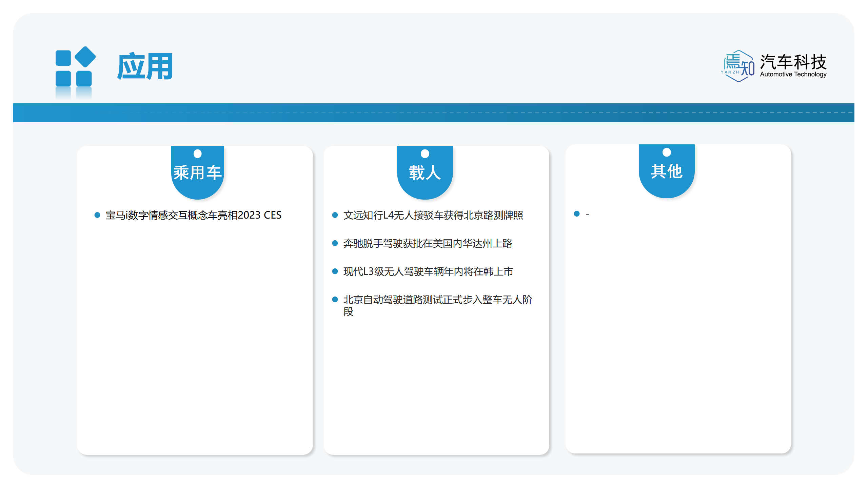Select text 宝马i数字情感交互概念车亮相2023 CES
The width and height of the screenshot is (868, 488).
pyautogui.click(x=194, y=215)
